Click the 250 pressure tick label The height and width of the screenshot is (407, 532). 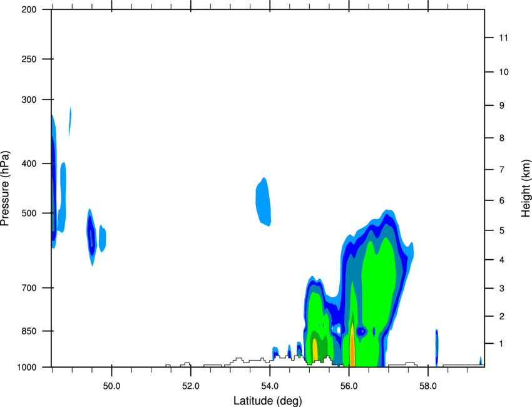pos(29,59)
